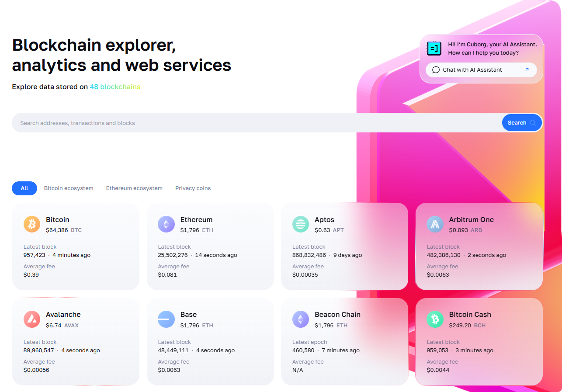
Task: Click the Base logo icon
Action: [x=166, y=319]
